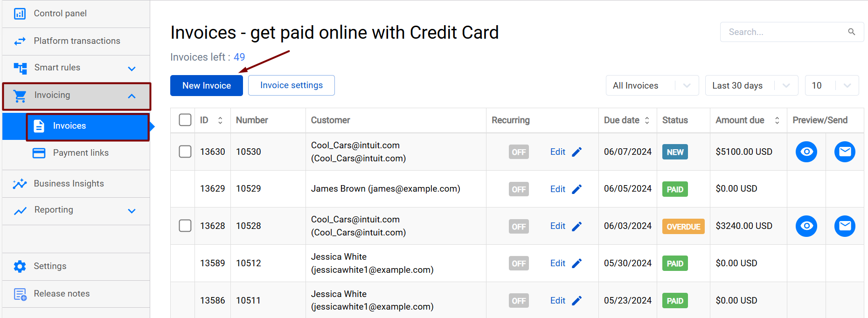Open Release notes
The image size is (868, 318).
click(x=76, y=294)
